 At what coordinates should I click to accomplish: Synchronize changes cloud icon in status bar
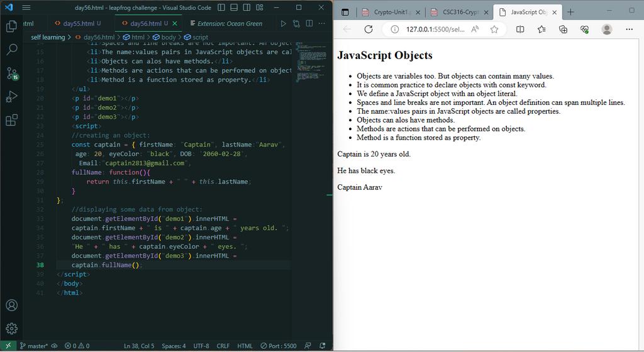54,346
